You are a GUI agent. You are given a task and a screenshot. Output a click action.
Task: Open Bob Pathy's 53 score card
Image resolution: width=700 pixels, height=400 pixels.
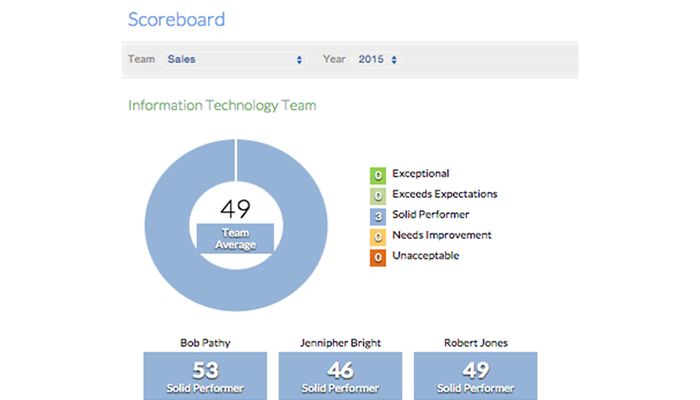tap(205, 376)
